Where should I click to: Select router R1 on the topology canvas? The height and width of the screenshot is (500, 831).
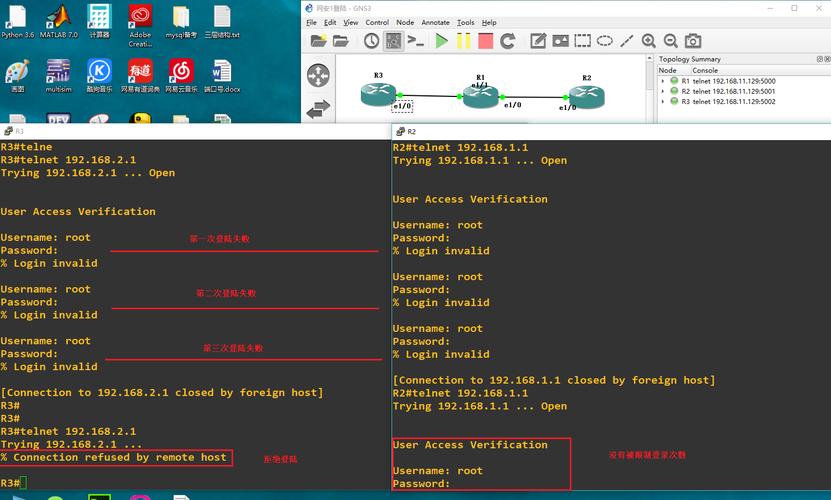[480, 97]
